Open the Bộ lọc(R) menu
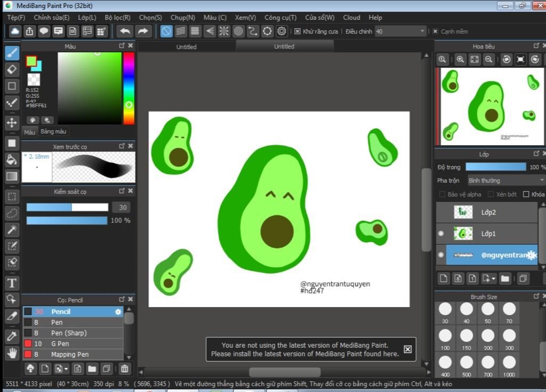 [117, 18]
